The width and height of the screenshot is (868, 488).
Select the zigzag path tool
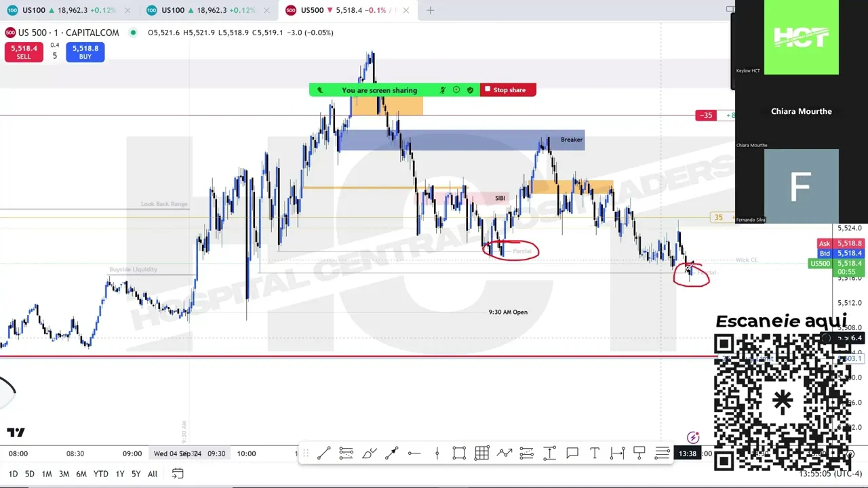505,453
